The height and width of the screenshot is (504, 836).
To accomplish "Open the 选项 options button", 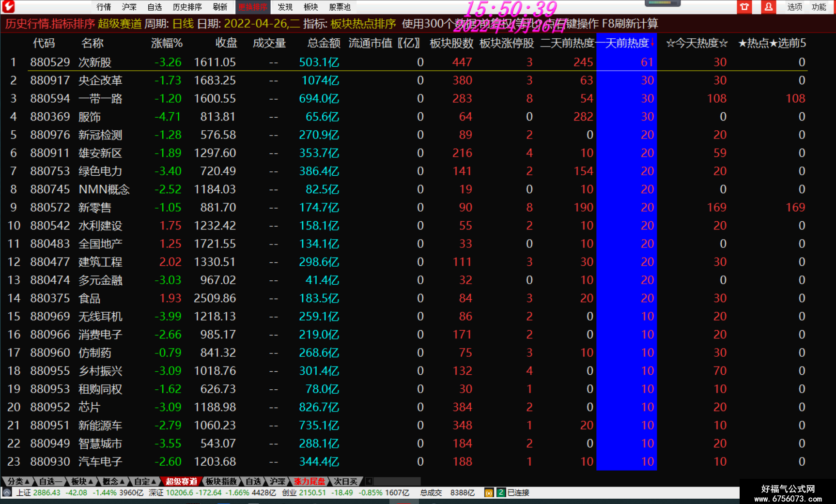I will 794,7.
